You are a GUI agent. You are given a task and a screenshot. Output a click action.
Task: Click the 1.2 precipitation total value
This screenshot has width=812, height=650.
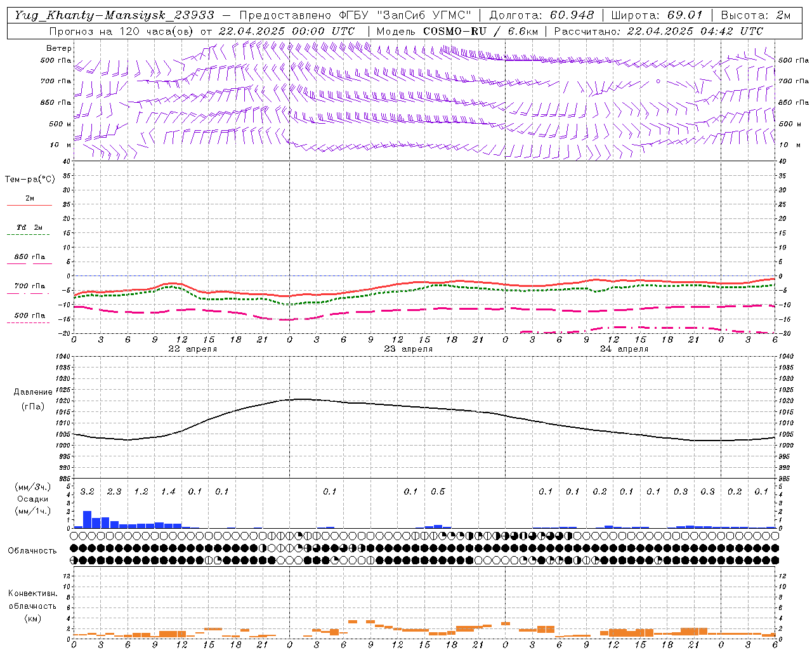141,492
